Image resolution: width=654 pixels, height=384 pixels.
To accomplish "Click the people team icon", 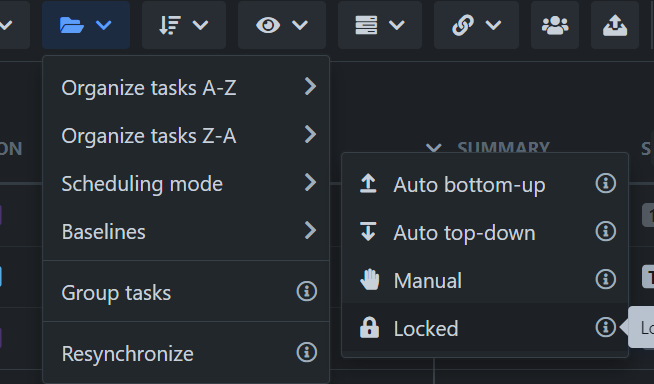I will point(555,25).
